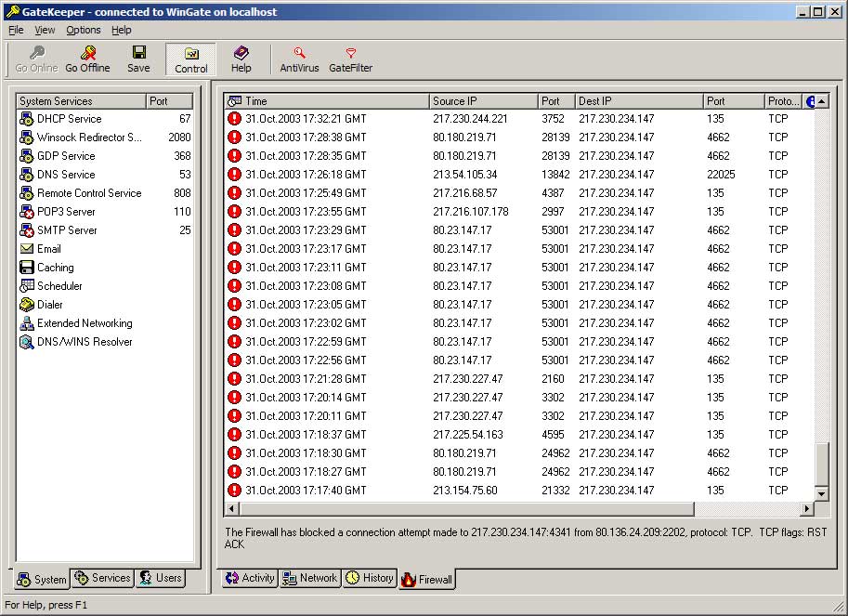Switch to the System tab
Image resolution: width=848 pixels, height=616 pixels.
42,579
